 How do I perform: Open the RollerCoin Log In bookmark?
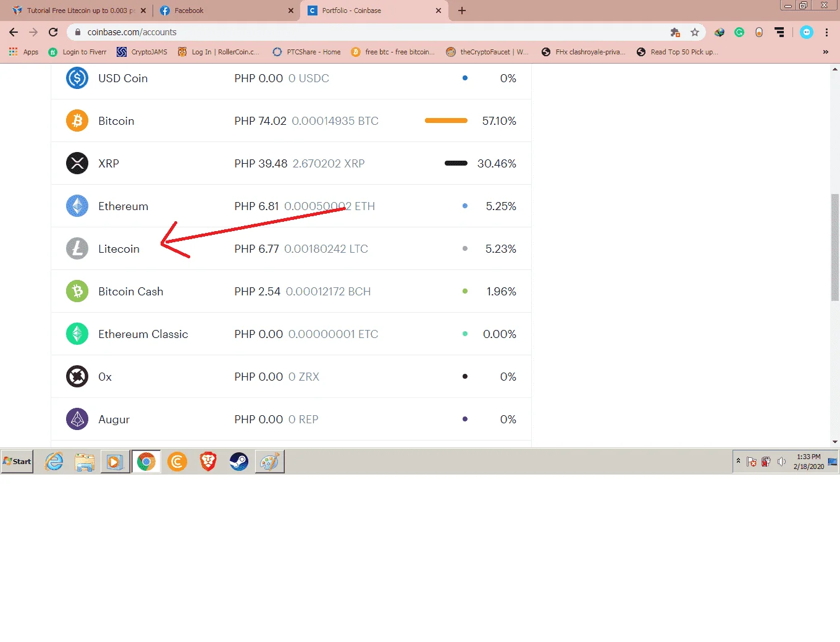tap(219, 52)
